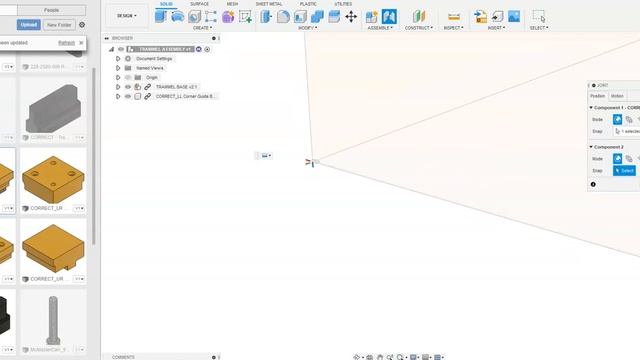Viewport: 640px width, 360px height.
Task: Click the Upload button
Action: tap(29, 25)
